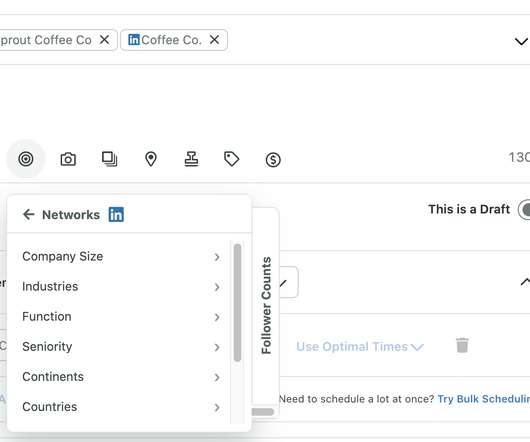The image size is (530, 442).
Task: Click the camera icon to add media
Action: click(x=68, y=159)
